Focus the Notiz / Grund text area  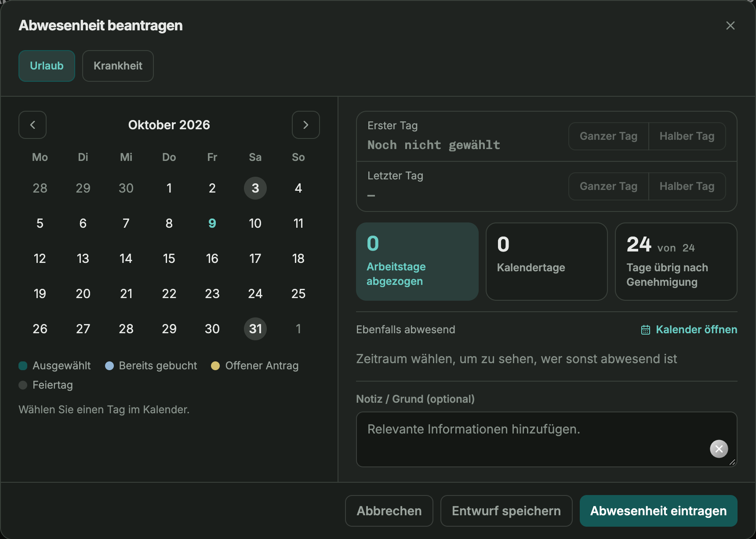(547, 439)
